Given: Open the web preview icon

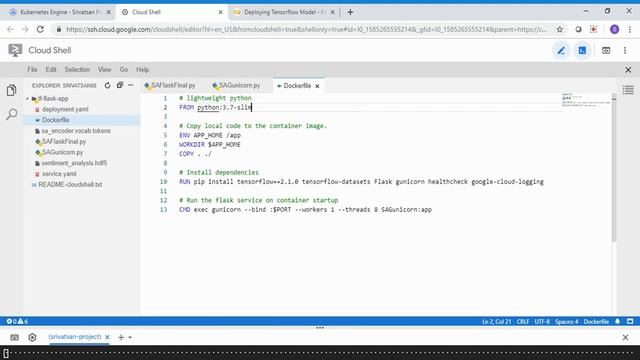Looking at the screenshot, I should 606,51.
